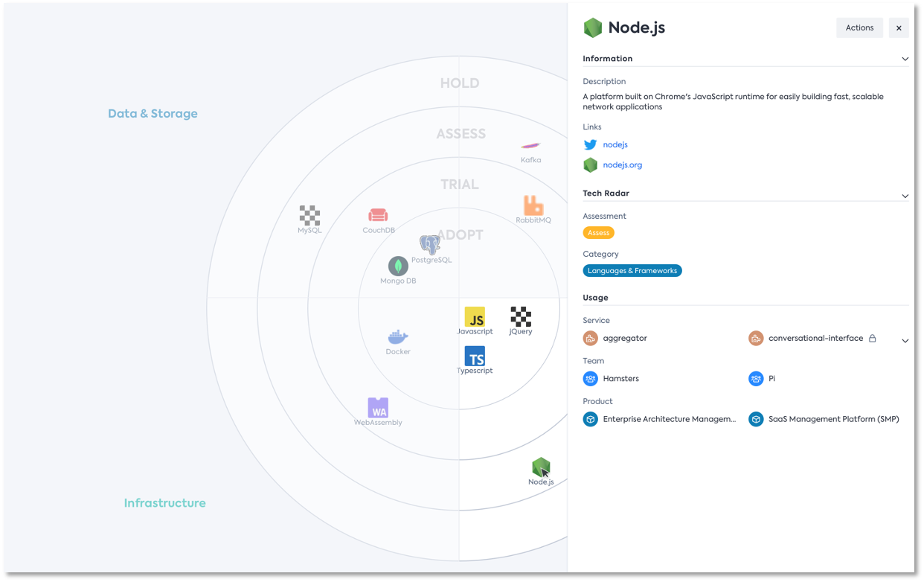Click the ADOPT ring label
The image size is (924, 582).
(461, 235)
